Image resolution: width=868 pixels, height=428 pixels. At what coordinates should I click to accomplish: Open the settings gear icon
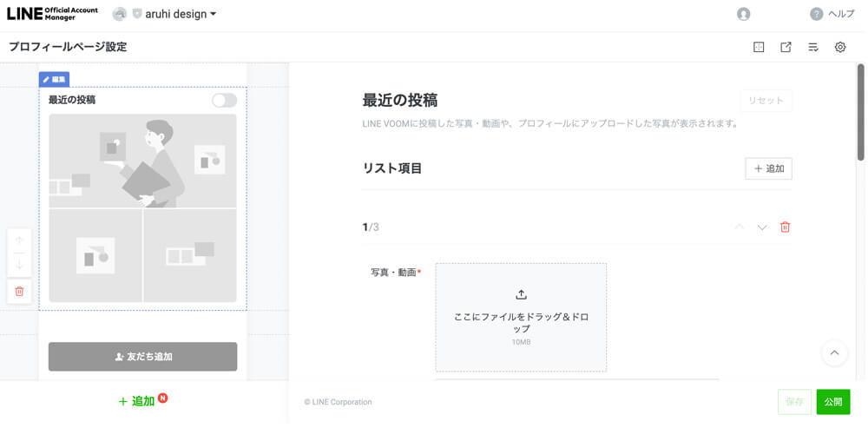click(840, 47)
